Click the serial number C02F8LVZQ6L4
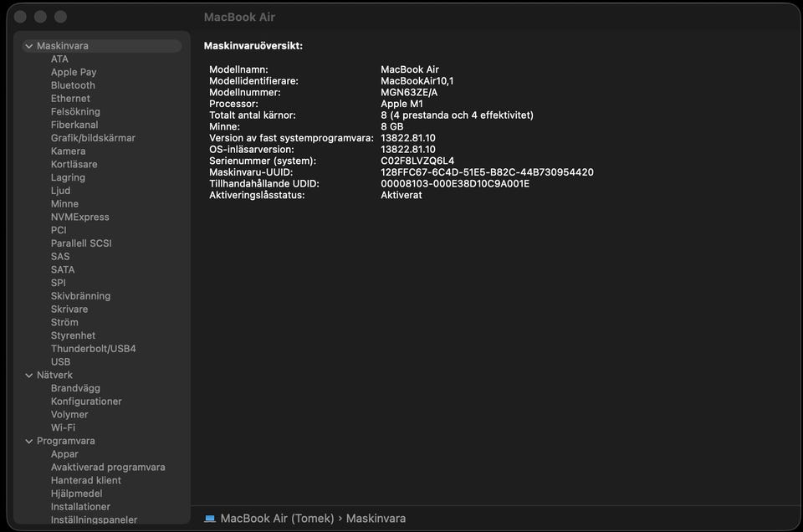Viewport: 803px width, 532px height. pyautogui.click(x=417, y=161)
